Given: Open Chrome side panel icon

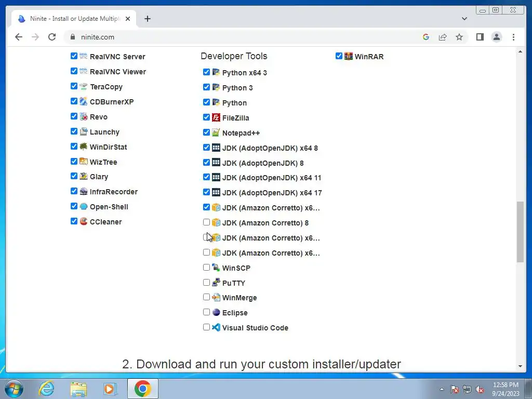Looking at the screenshot, I should (x=480, y=37).
